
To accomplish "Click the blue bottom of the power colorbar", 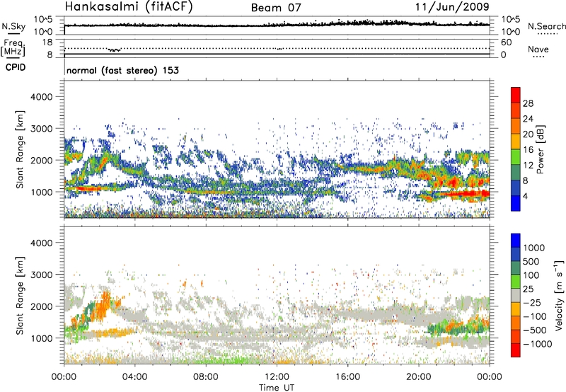I will (516, 204).
